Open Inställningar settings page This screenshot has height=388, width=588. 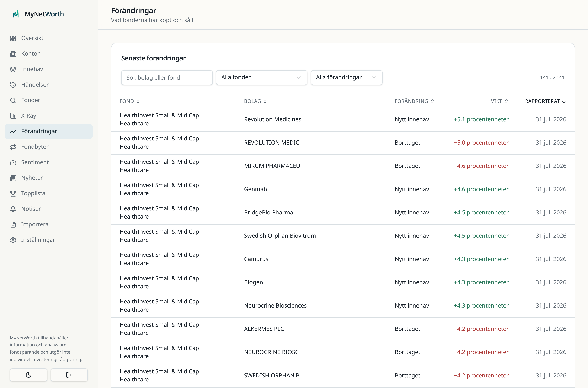49,240
